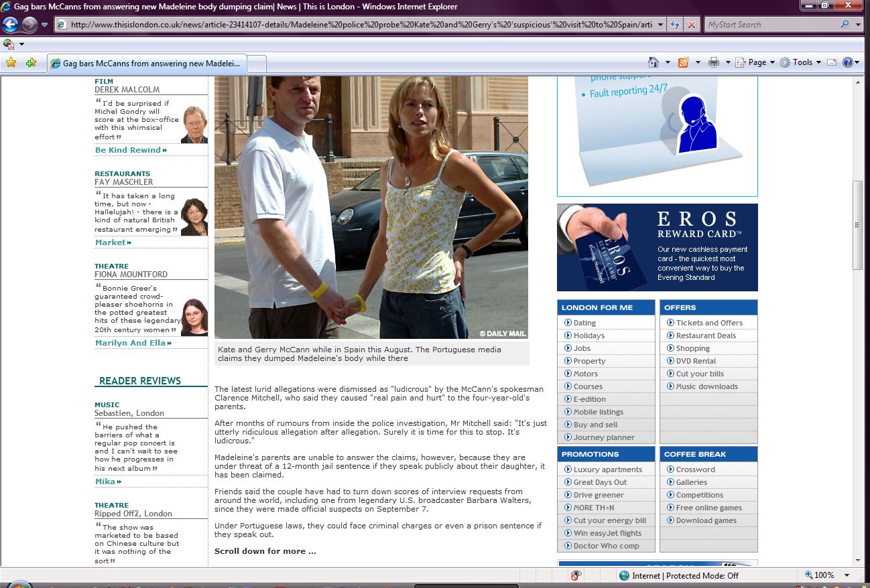Image resolution: width=870 pixels, height=588 pixels.
Task: Click the popup blocker status bar icon
Action: point(576,575)
